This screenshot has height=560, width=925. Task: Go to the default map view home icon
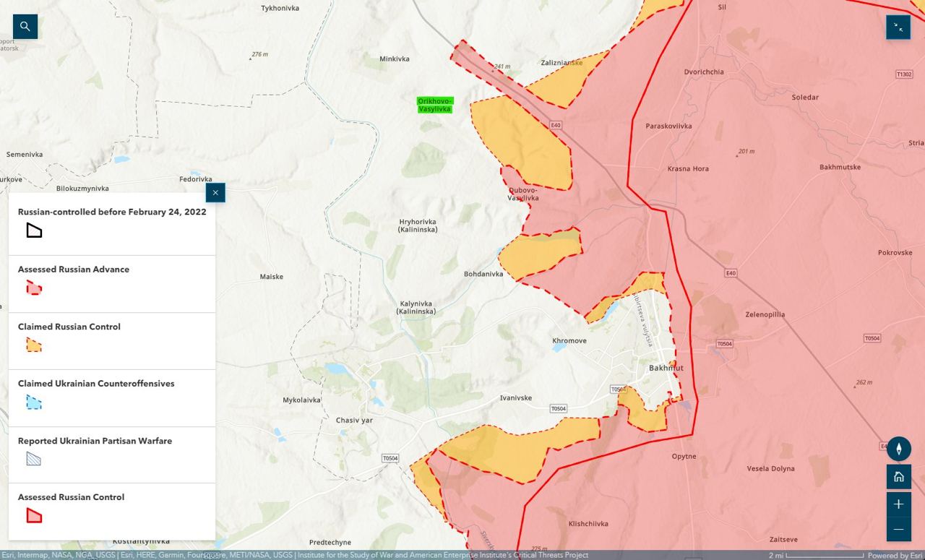[899, 477]
